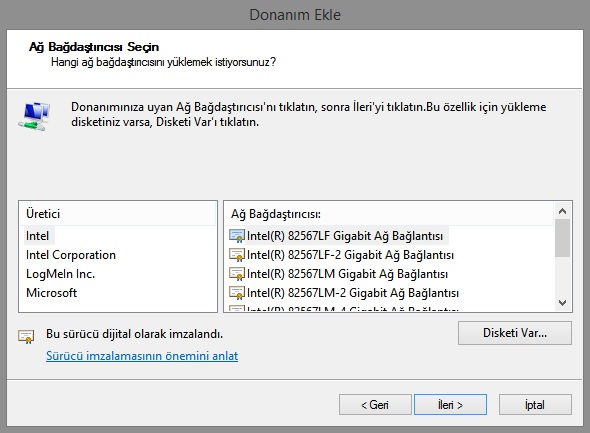Select LogMeIn Inc. manufacturer
The image size is (590, 433).
60,274
